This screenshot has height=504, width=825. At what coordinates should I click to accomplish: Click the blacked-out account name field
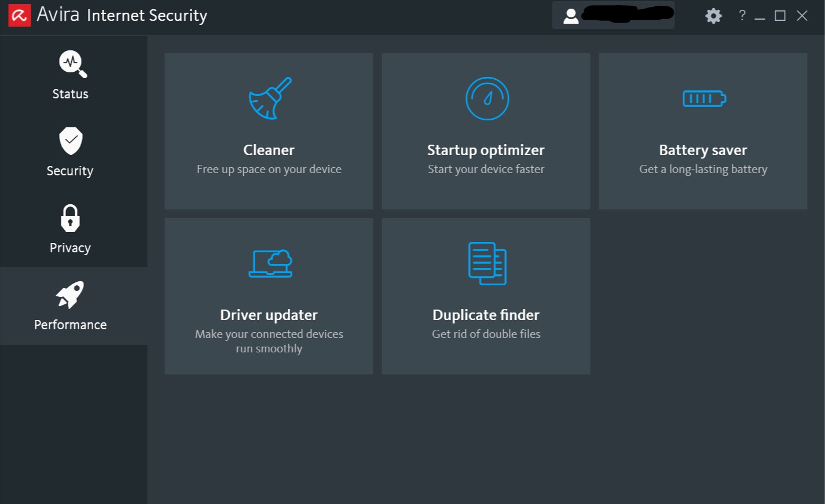(x=628, y=14)
